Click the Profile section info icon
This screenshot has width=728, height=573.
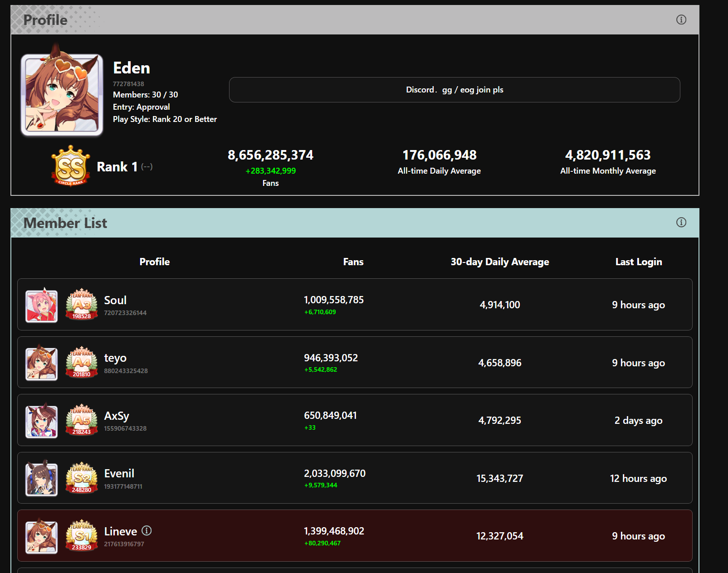681,19
